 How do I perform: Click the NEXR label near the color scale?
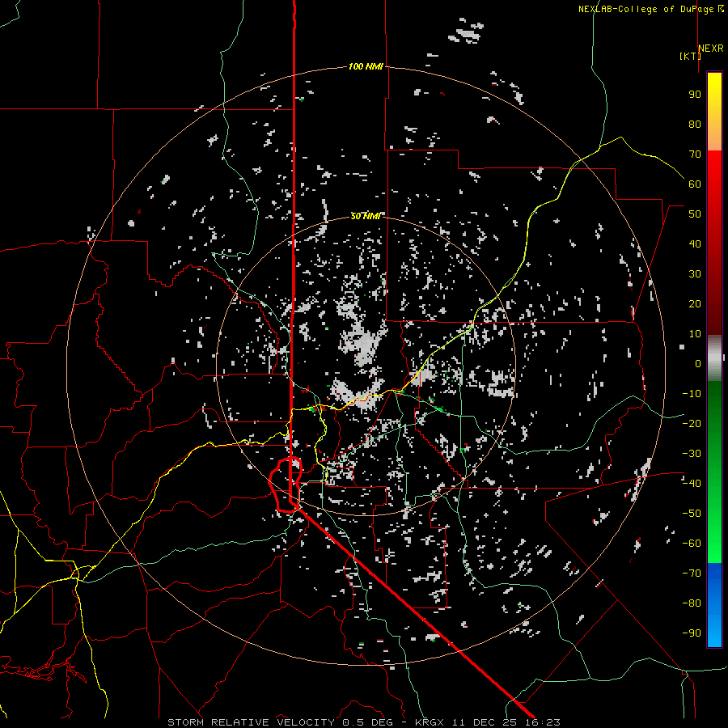(710, 49)
